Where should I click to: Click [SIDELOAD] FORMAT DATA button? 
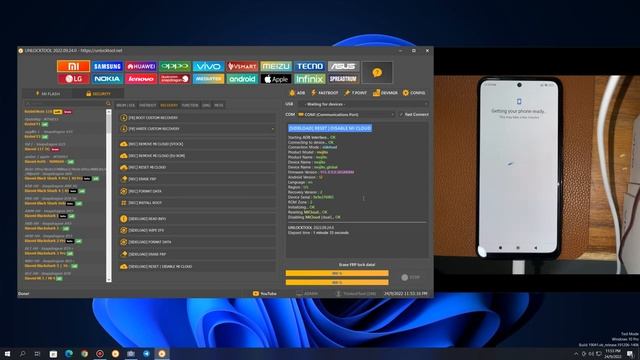[198, 242]
